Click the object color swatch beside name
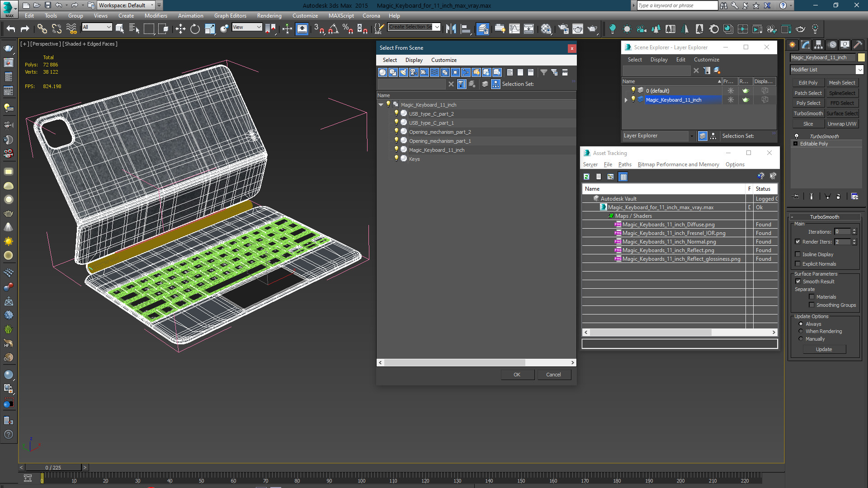The image size is (868, 488). (x=861, y=57)
